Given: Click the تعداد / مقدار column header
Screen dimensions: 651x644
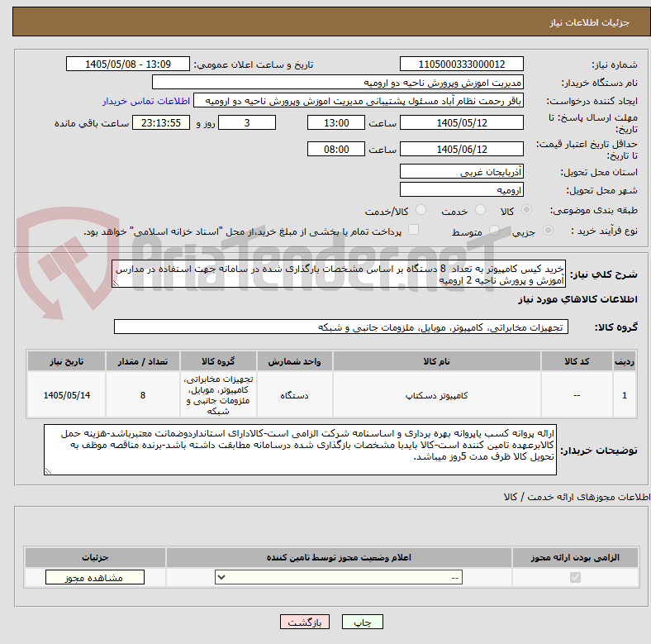Looking at the screenshot, I should [143, 361].
